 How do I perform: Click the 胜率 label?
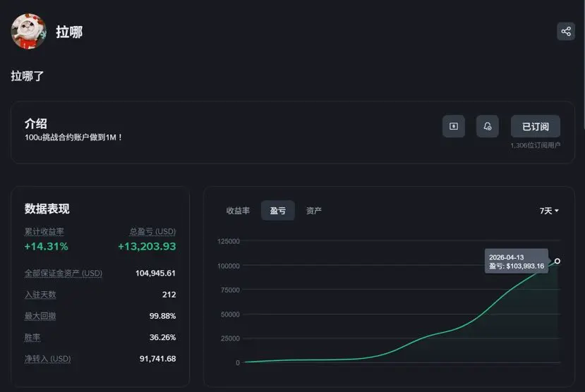(x=32, y=338)
